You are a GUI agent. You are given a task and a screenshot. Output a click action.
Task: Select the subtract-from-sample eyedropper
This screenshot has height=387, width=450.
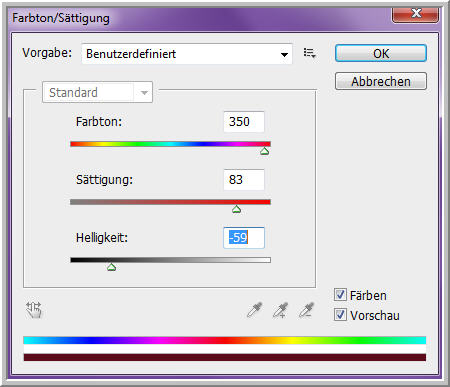[x=306, y=310]
